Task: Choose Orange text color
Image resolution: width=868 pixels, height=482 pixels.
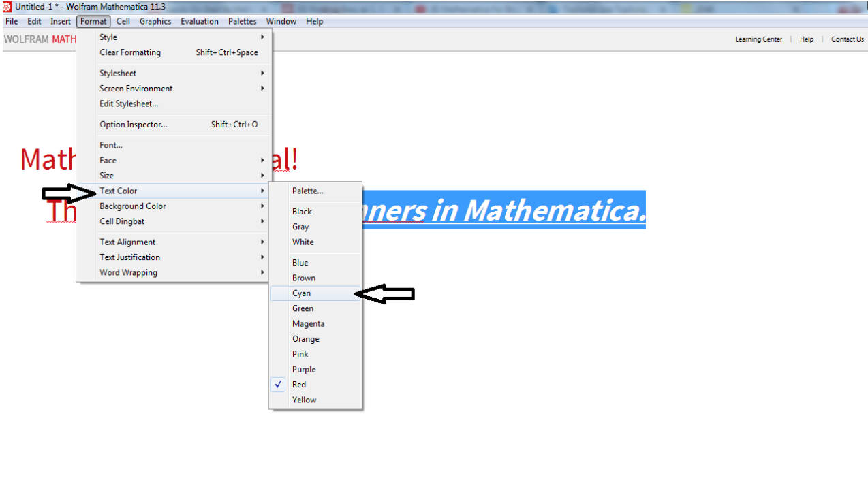Action: pyautogui.click(x=315, y=339)
